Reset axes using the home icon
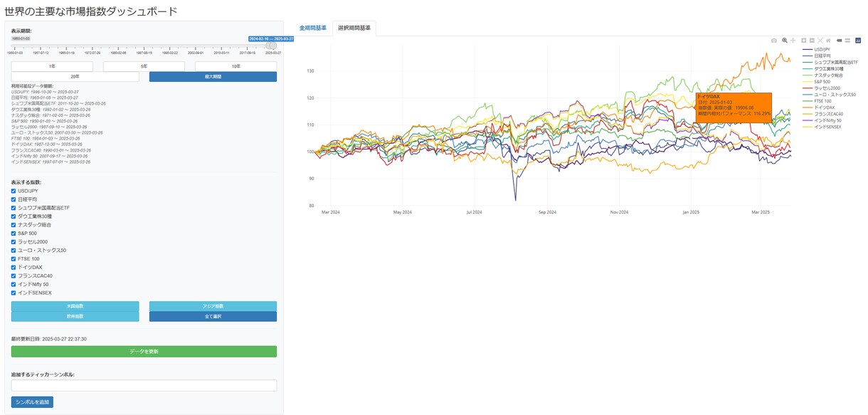Viewport: 868px width, 415px height. 829,41
